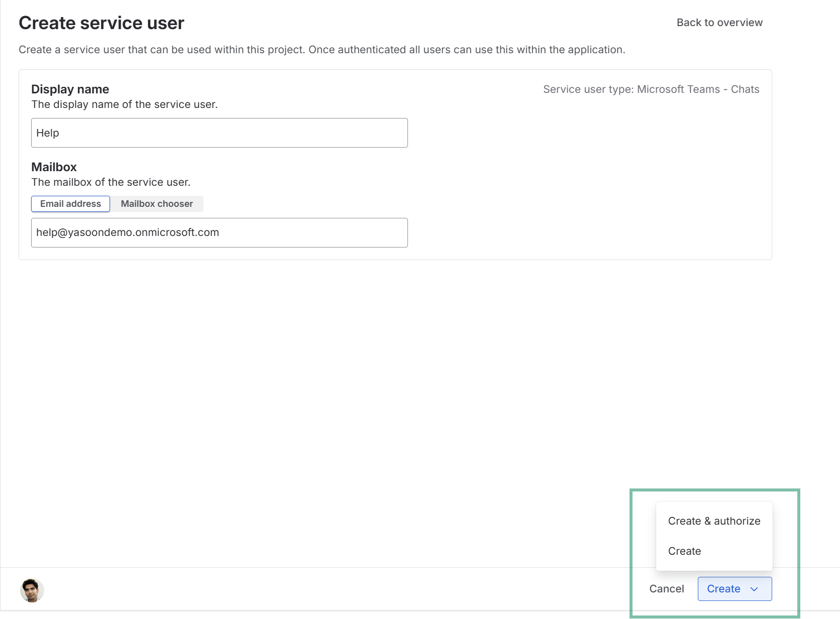Click the Mailbox section label
Viewport: 840px width, 619px height.
(54, 167)
